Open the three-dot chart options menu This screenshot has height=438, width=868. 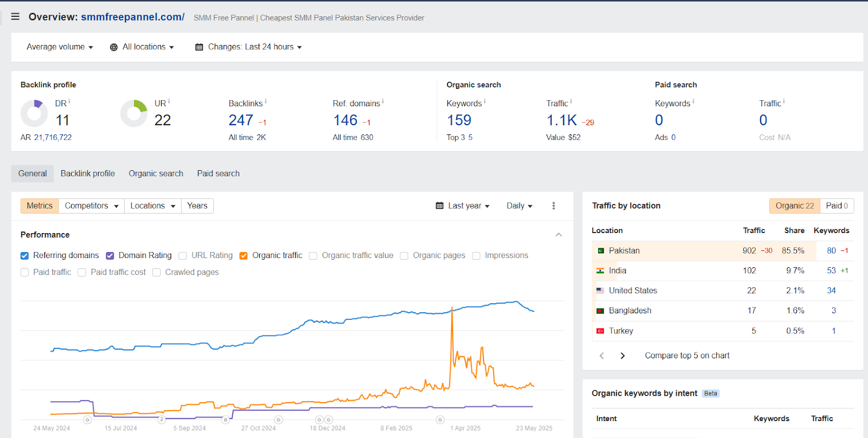tap(553, 206)
